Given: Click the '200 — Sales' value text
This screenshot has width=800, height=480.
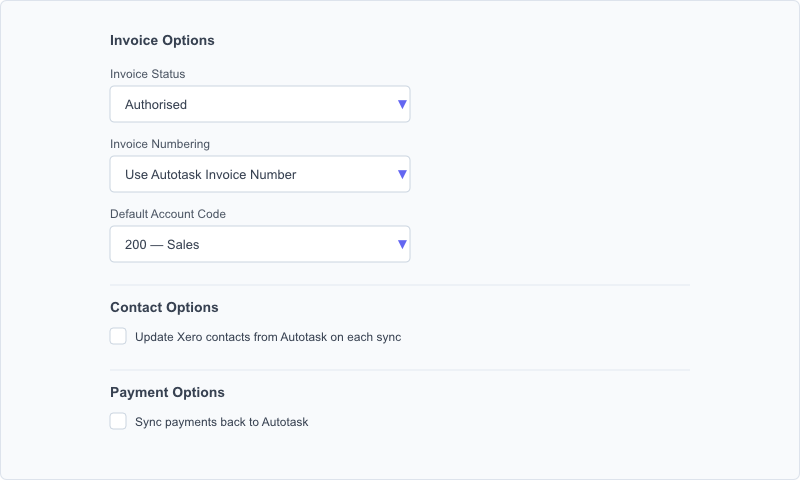Looking at the screenshot, I should 162,245.
